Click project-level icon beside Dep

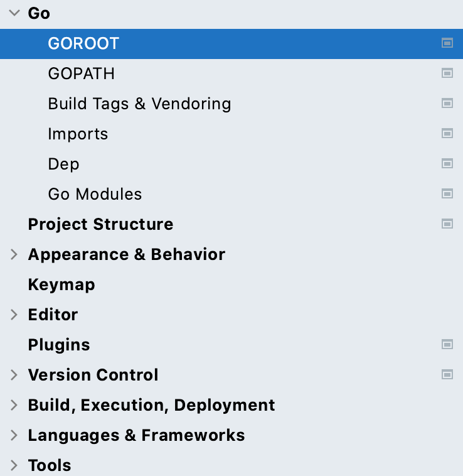[x=447, y=164]
